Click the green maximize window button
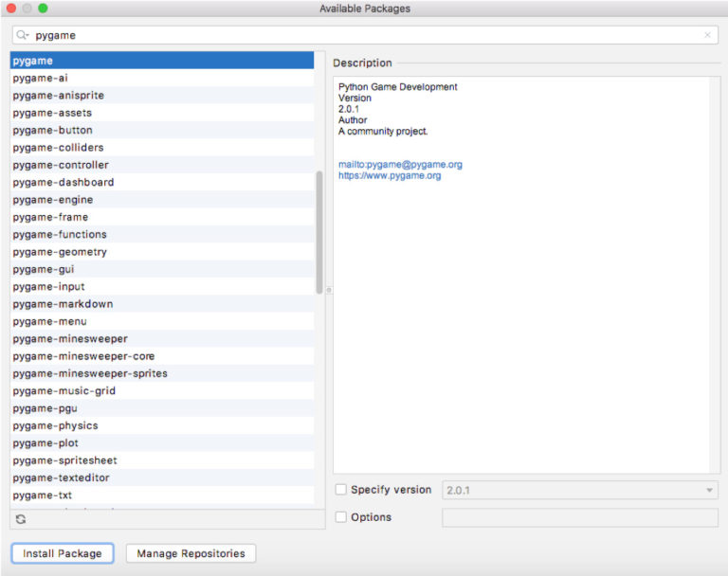Viewport: 728px width, 576px height. pos(43,9)
